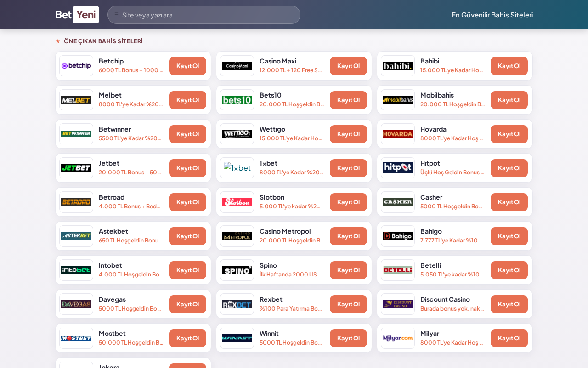Click Kayıt Ol for Betchip
The width and height of the screenshot is (588, 368).
pyautogui.click(x=187, y=66)
